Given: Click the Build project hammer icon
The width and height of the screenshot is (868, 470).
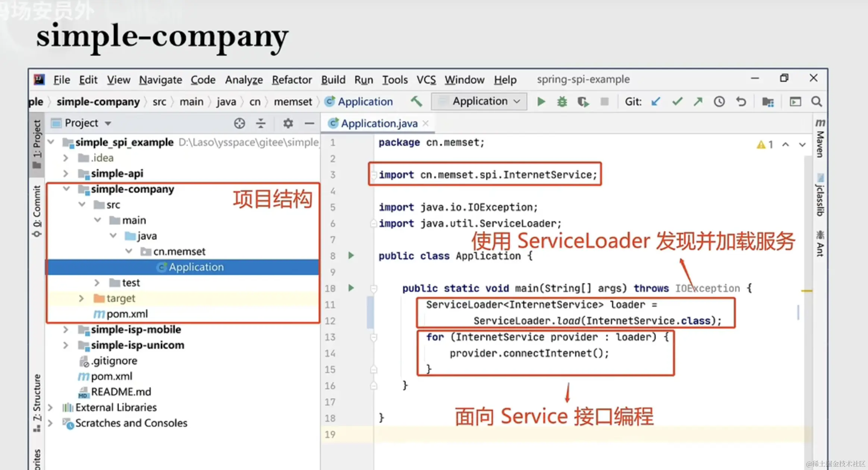Looking at the screenshot, I should (416, 101).
